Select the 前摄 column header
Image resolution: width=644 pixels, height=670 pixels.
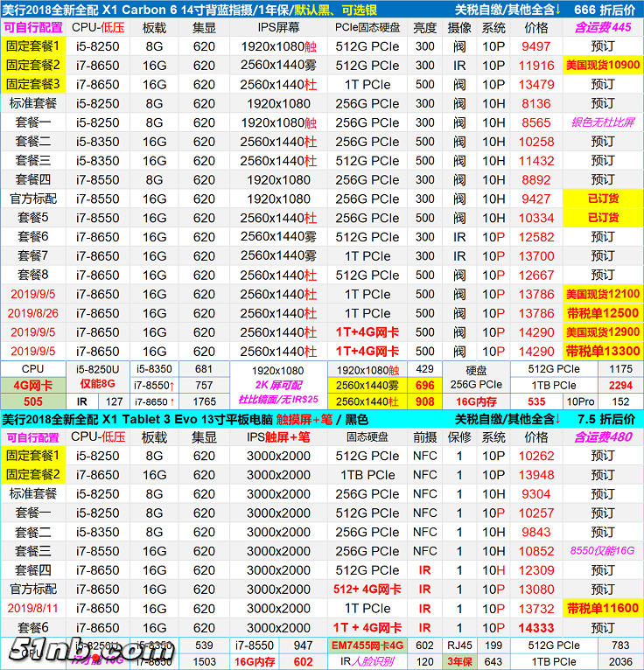424,437
